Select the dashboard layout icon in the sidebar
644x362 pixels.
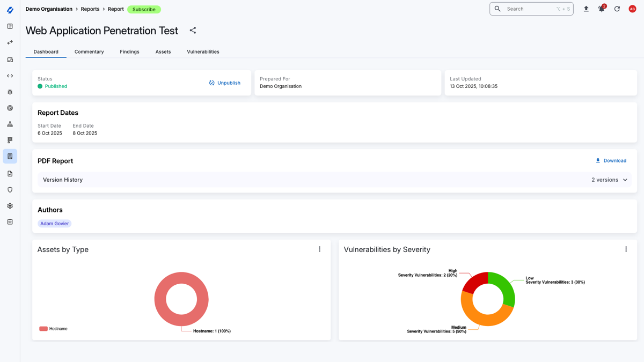coord(10,26)
